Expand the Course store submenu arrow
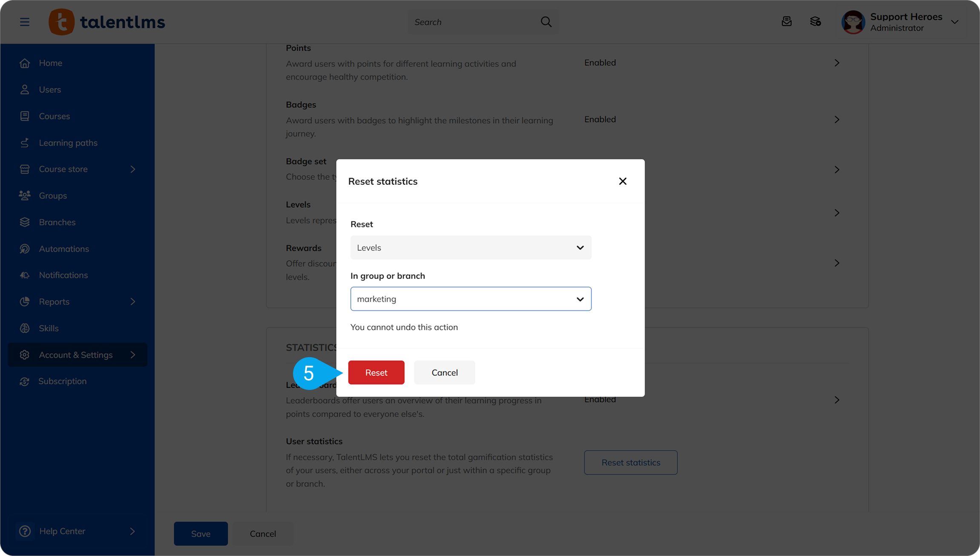This screenshot has width=980, height=556. [x=133, y=169]
